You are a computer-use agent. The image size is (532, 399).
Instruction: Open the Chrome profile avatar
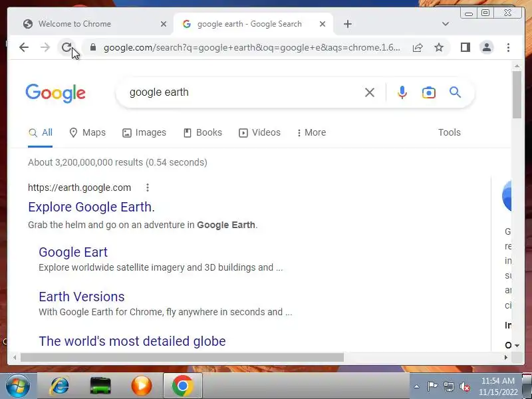tap(487, 47)
